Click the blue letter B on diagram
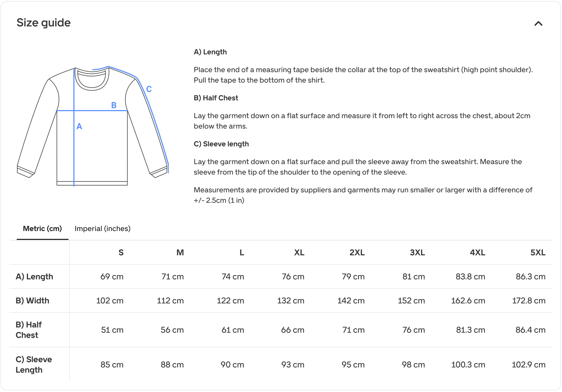Viewport: 562px width, 392px height. (x=114, y=105)
